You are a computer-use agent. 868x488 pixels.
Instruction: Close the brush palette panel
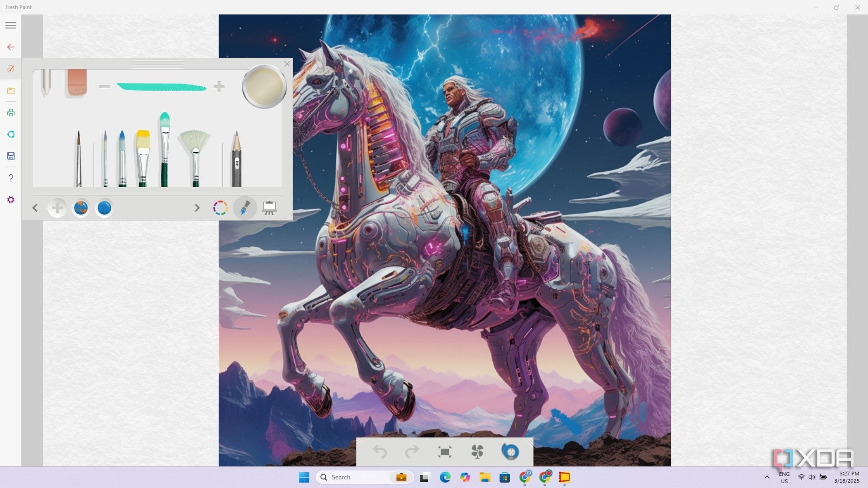(287, 64)
